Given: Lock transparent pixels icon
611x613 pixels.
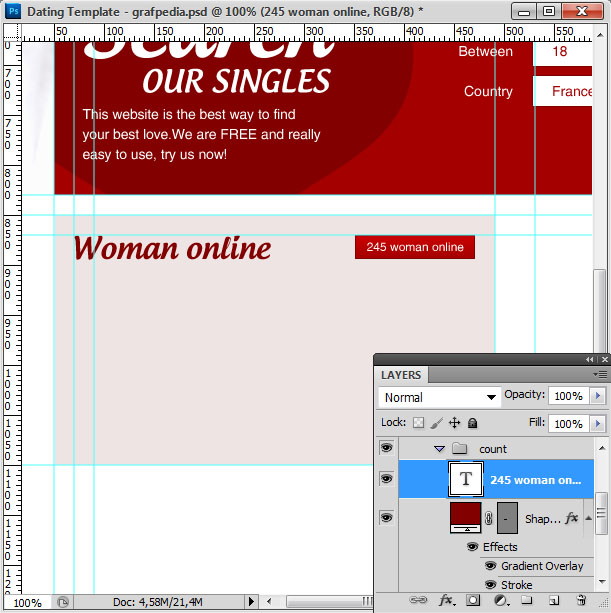Looking at the screenshot, I should click(x=418, y=423).
